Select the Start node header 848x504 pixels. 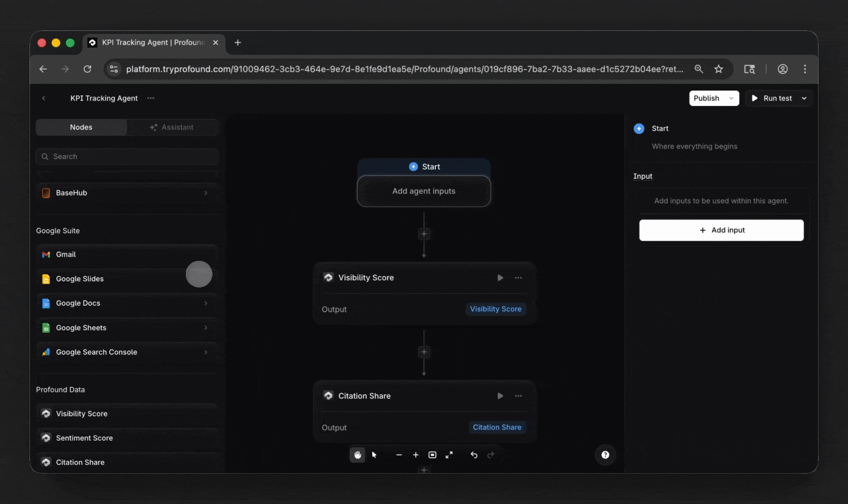[x=424, y=167]
